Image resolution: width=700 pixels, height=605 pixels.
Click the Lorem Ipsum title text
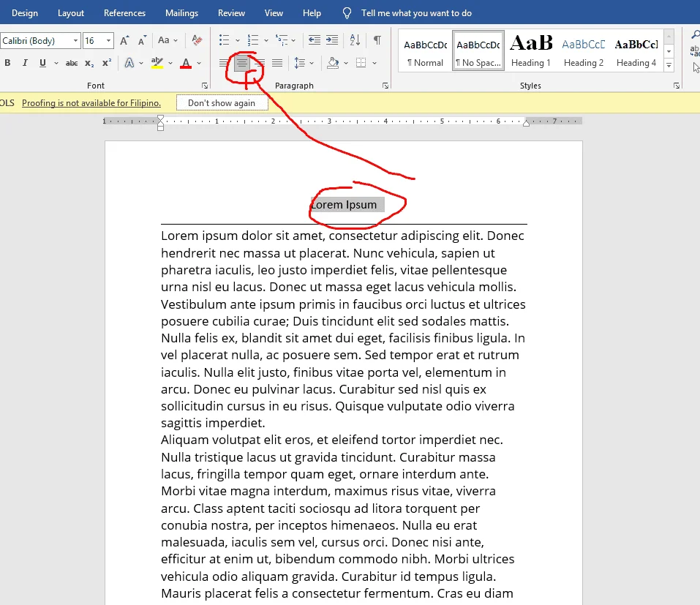[344, 205]
